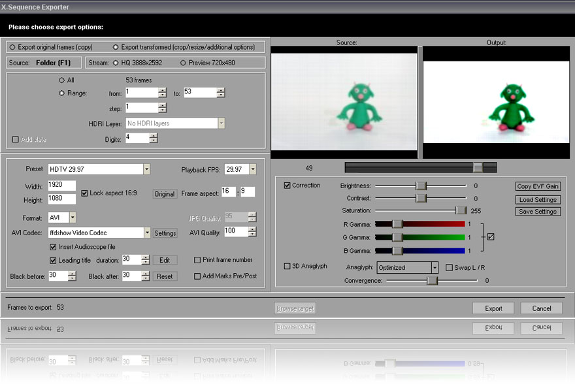Click the Export button

pos(493,308)
